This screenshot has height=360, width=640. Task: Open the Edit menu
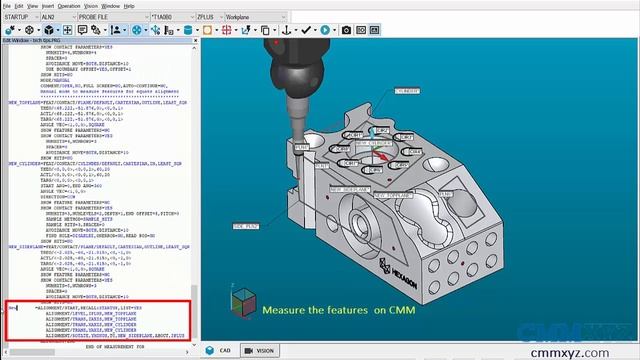19,6
